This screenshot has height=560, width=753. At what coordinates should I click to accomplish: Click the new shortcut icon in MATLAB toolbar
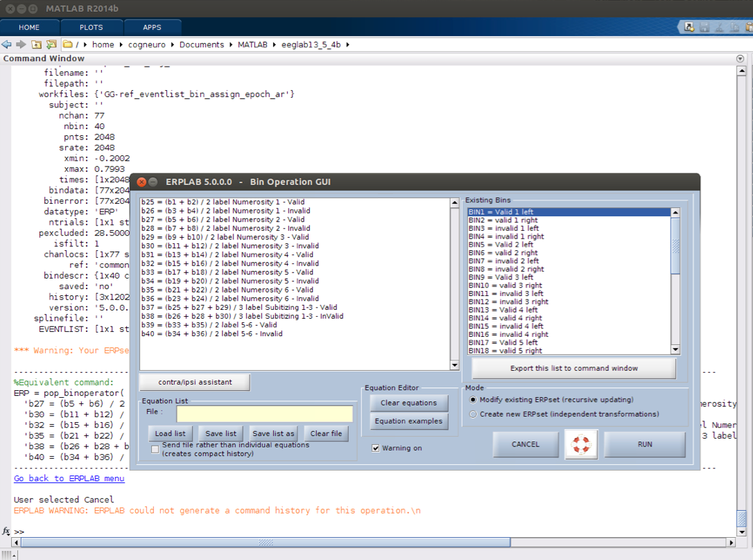pos(689,27)
